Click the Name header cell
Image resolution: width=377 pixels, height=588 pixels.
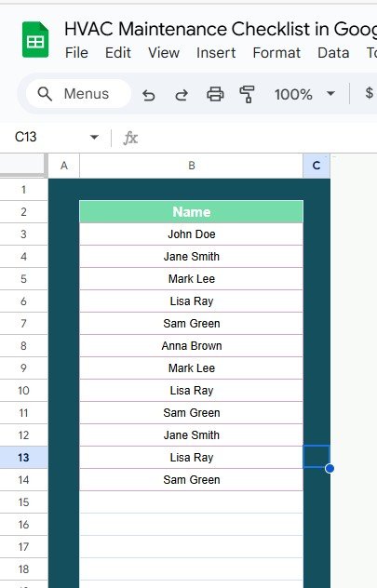coord(192,212)
